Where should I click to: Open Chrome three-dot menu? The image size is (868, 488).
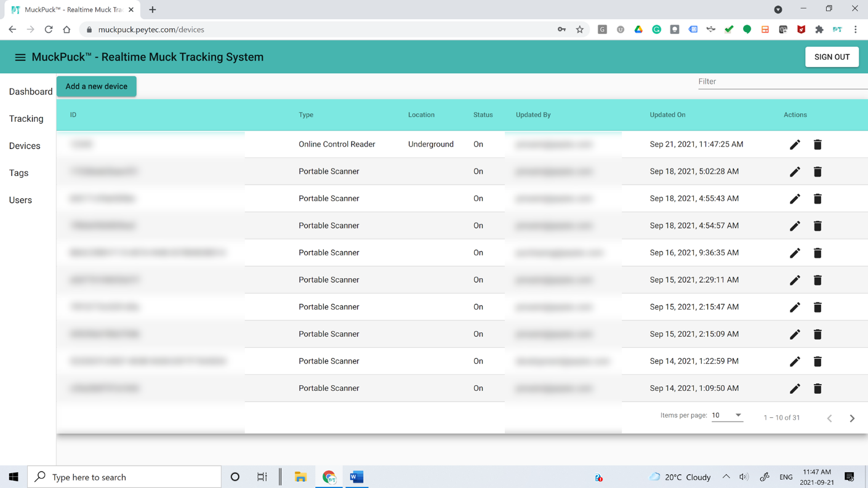(855, 30)
